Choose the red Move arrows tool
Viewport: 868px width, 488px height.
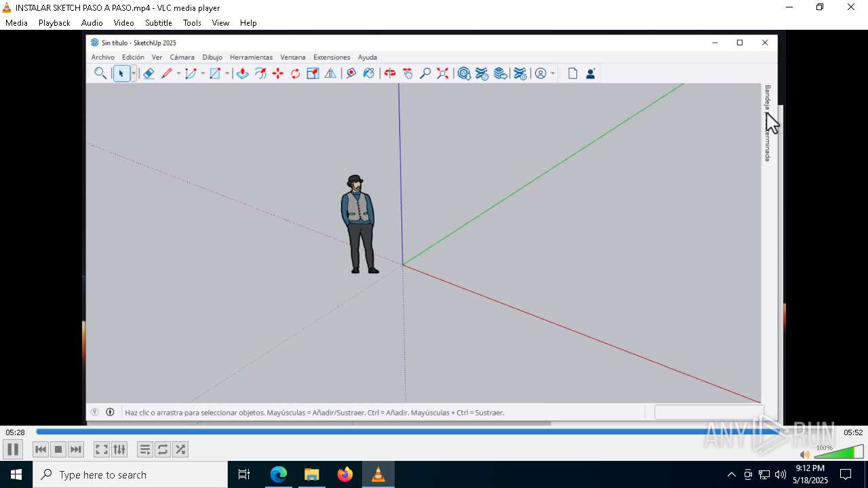pos(278,73)
